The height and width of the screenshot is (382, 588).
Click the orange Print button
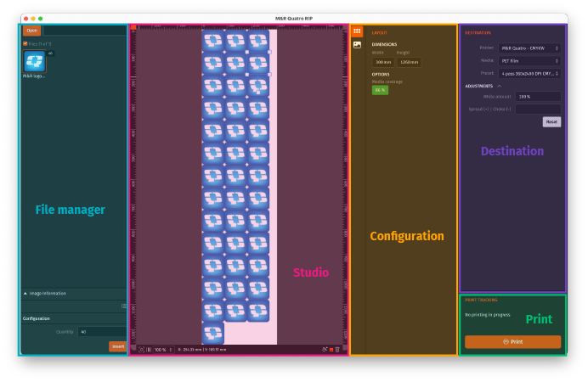[512, 341]
